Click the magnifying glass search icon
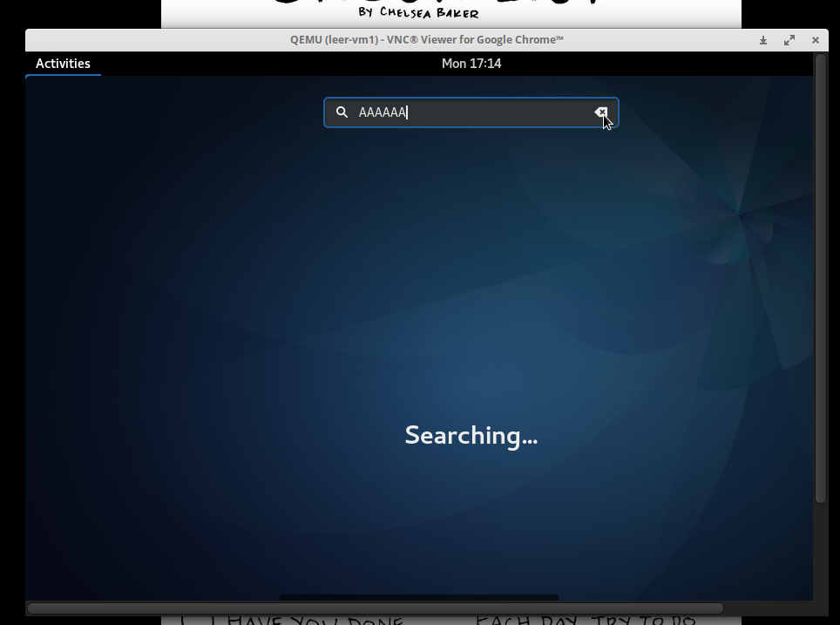Viewport: 840px width, 625px height. pyautogui.click(x=342, y=112)
